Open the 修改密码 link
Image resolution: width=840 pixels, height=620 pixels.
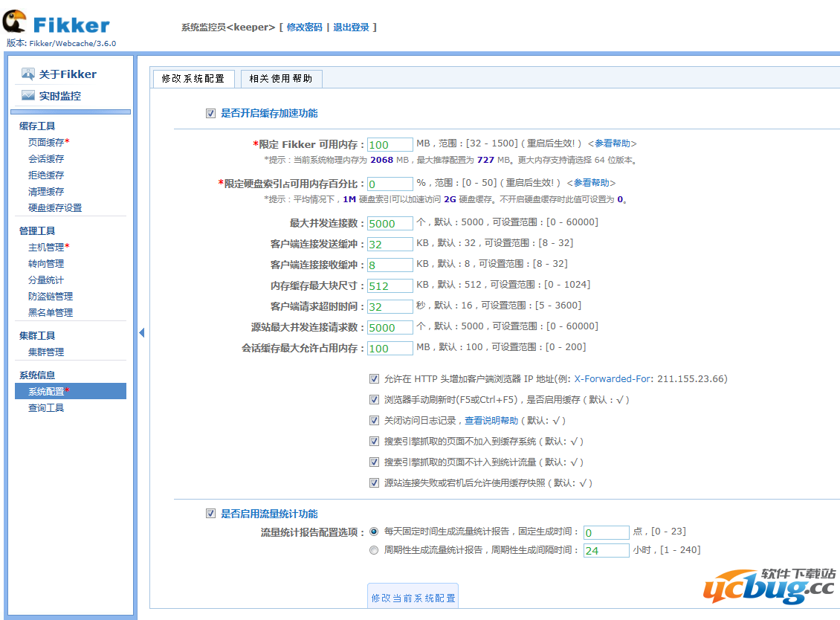pos(307,26)
